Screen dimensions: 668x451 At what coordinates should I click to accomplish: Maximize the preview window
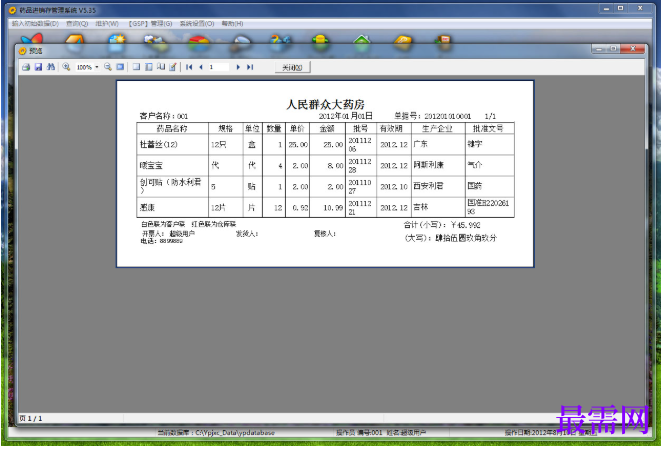(x=613, y=49)
